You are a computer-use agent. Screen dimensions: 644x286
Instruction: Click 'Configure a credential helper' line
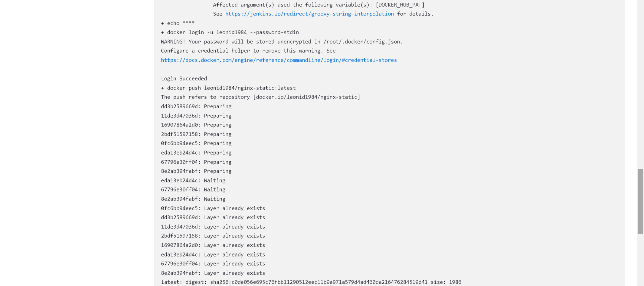pyautogui.click(x=248, y=51)
